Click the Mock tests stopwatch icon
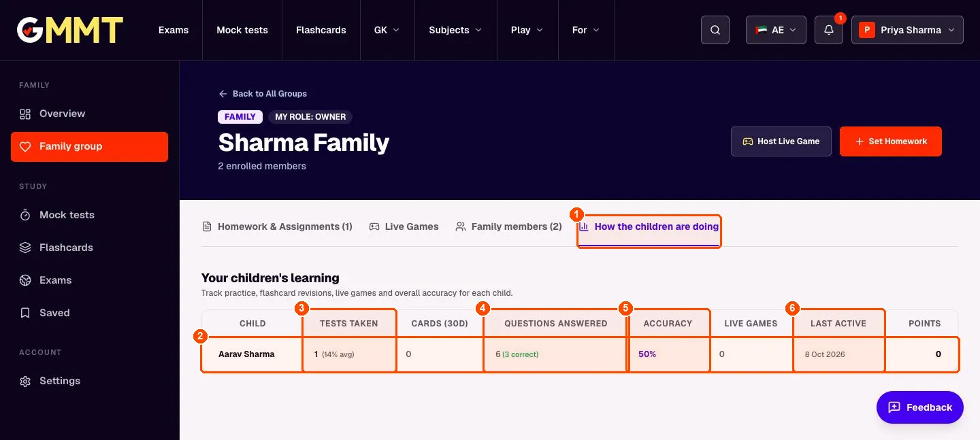This screenshot has height=440, width=980. tap(25, 215)
